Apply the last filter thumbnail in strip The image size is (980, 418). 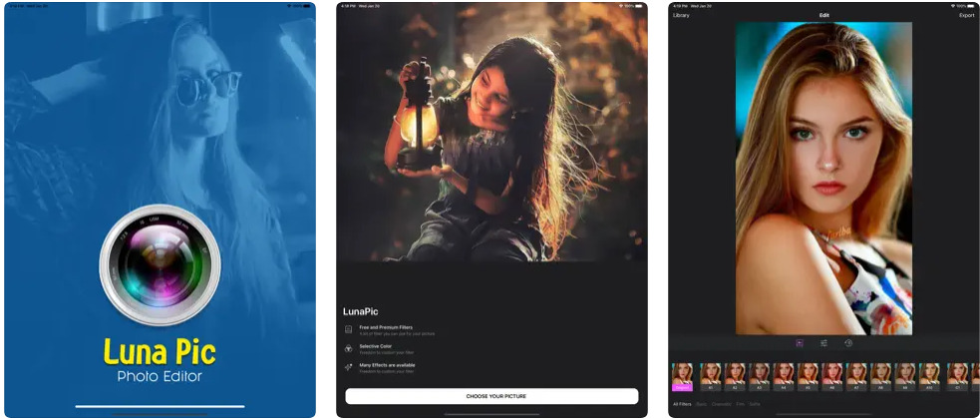(957, 375)
